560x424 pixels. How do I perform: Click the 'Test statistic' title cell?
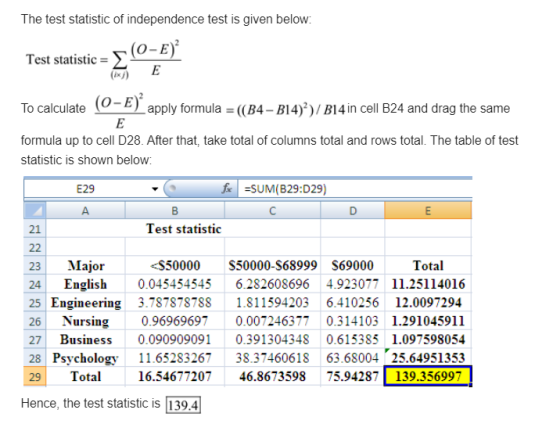pos(183,229)
